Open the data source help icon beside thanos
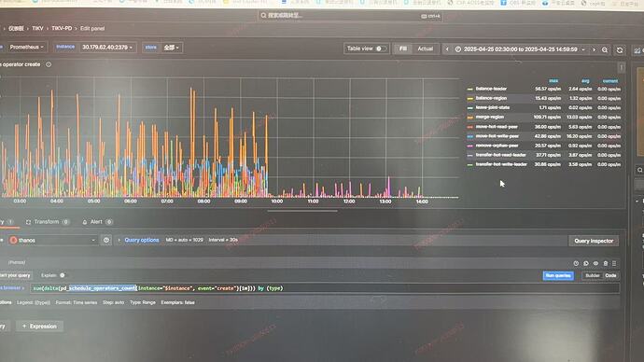The height and width of the screenshot is (362, 644). 106,240
